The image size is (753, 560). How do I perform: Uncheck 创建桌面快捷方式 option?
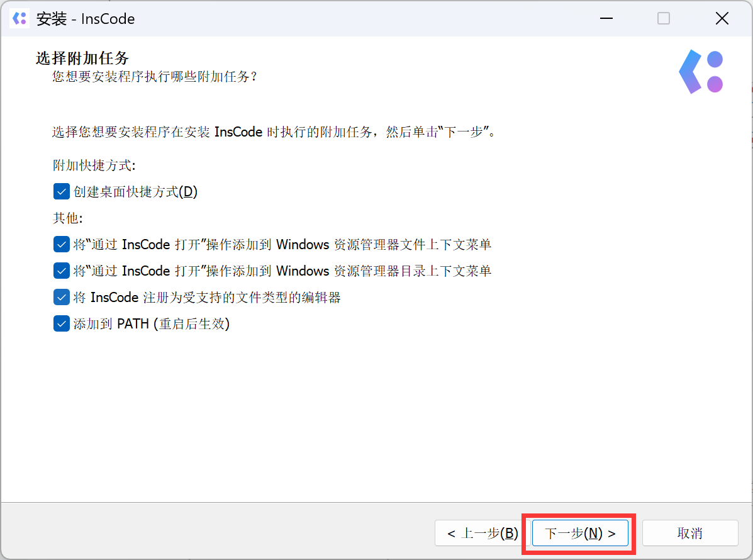61,191
